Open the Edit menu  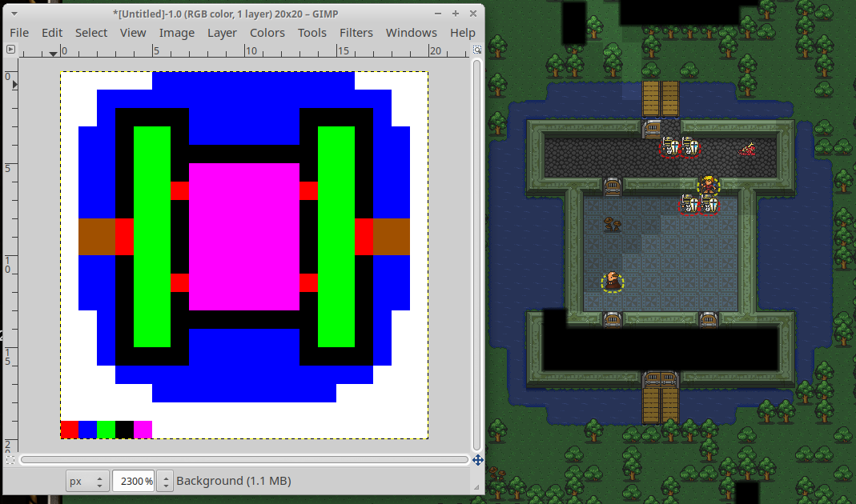tap(52, 33)
